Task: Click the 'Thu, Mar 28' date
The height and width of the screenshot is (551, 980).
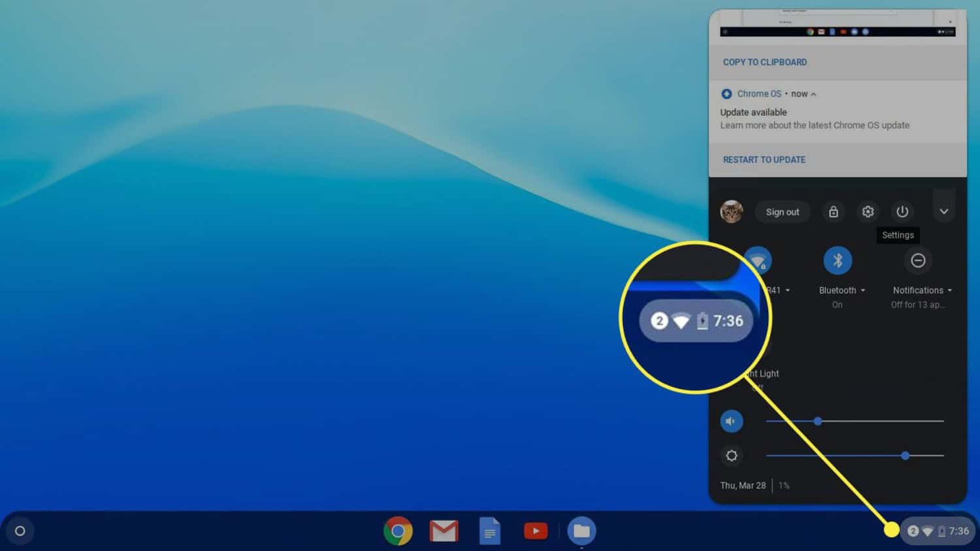Action: (743, 486)
